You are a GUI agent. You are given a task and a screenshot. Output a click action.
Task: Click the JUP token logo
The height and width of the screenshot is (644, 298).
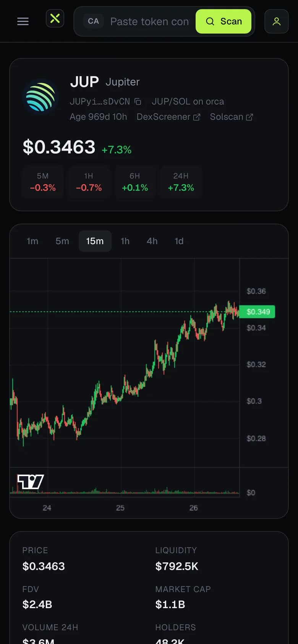pos(40,97)
